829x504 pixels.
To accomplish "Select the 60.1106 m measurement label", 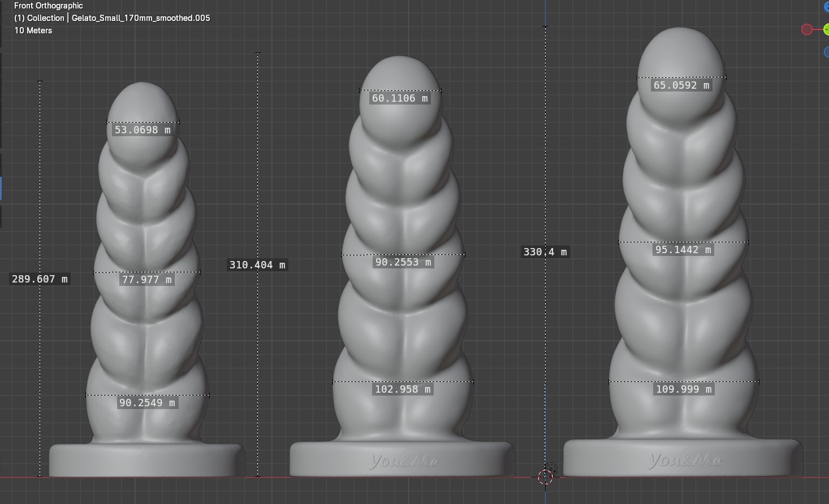I will pyautogui.click(x=400, y=98).
